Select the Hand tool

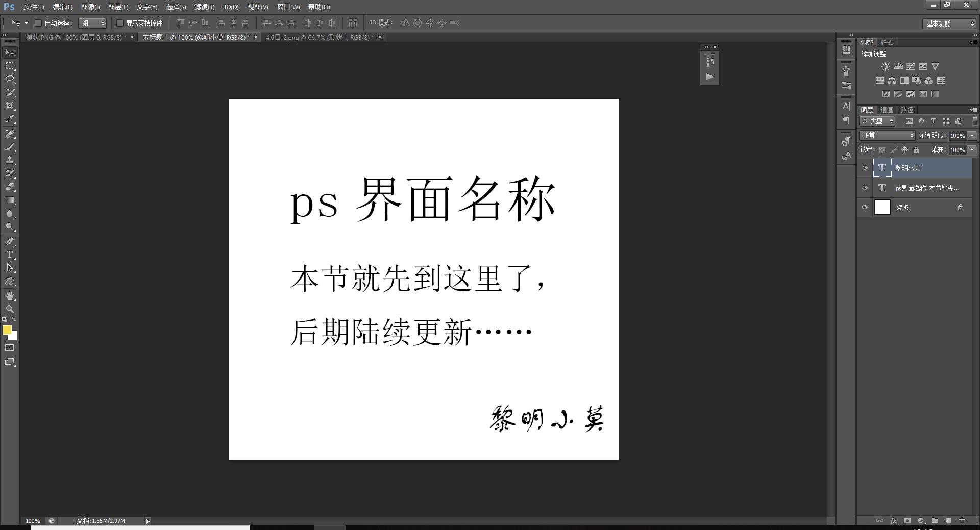coord(9,296)
